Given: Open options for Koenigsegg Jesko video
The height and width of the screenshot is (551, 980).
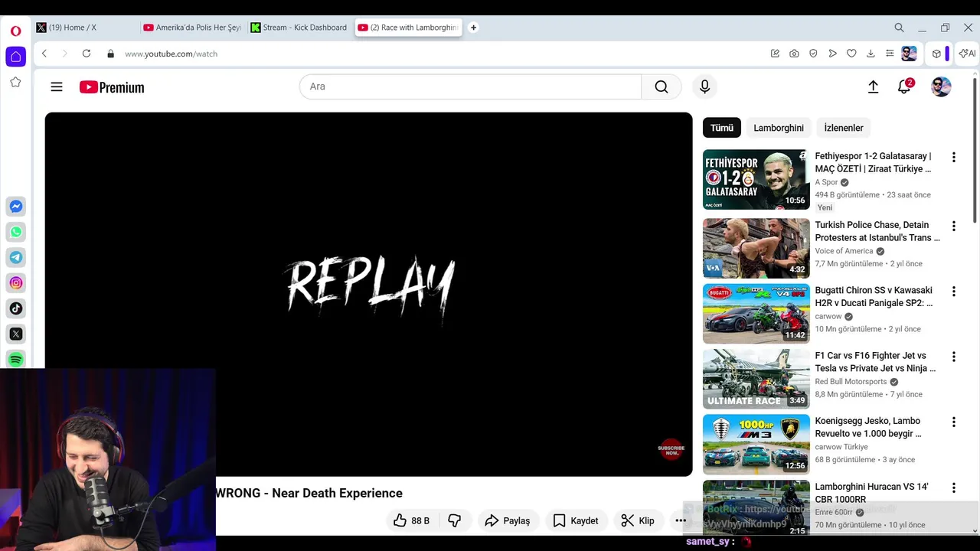Looking at the screenshot, I should [x=953, y=422].
